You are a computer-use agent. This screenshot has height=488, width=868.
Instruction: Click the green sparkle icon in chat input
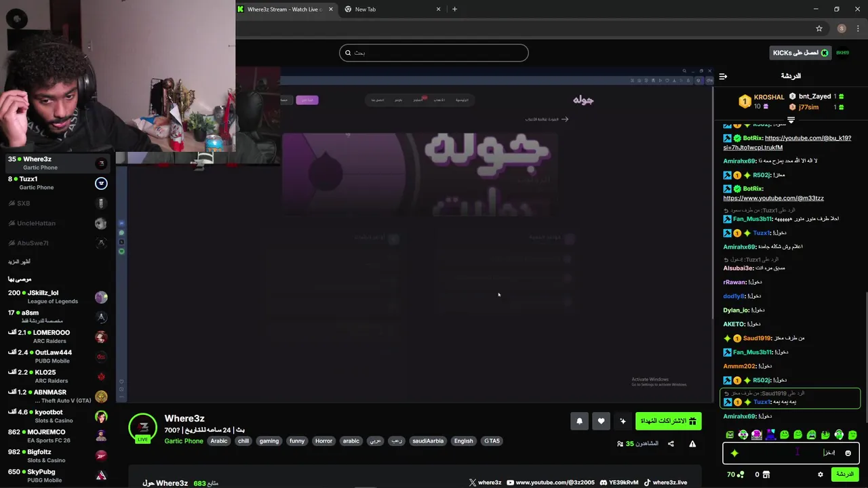coord(734,453)
